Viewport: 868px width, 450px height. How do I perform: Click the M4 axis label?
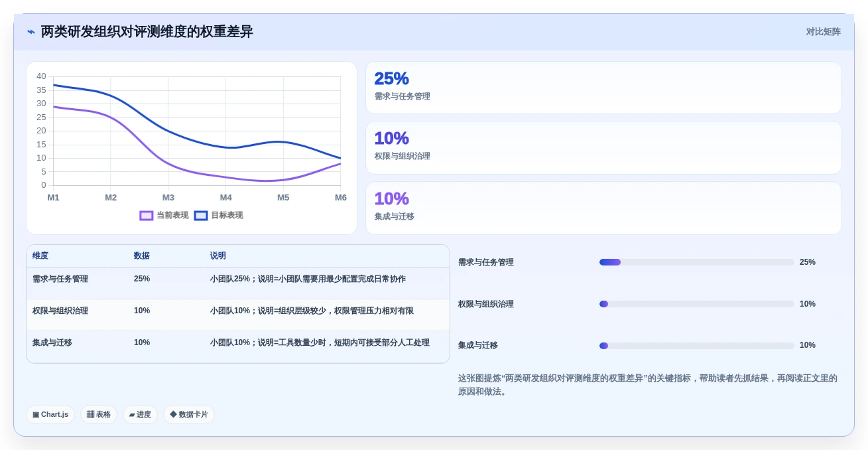pos(225,198)
